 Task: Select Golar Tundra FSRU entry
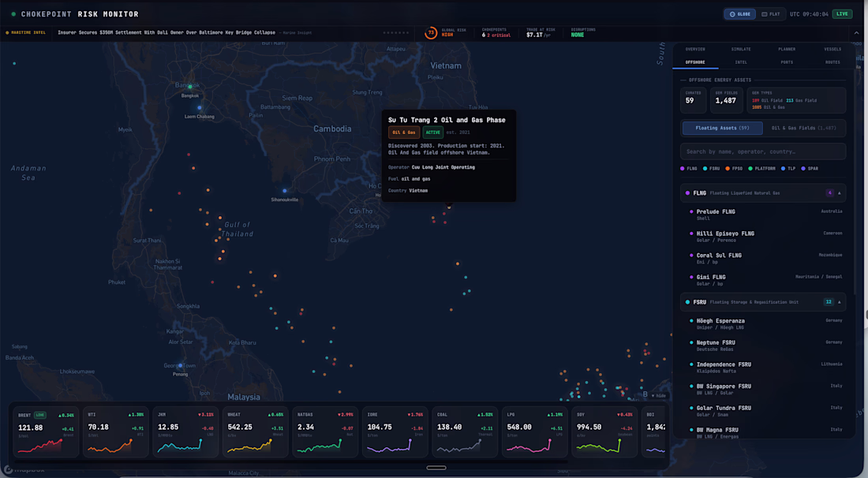tap(763, 411)
